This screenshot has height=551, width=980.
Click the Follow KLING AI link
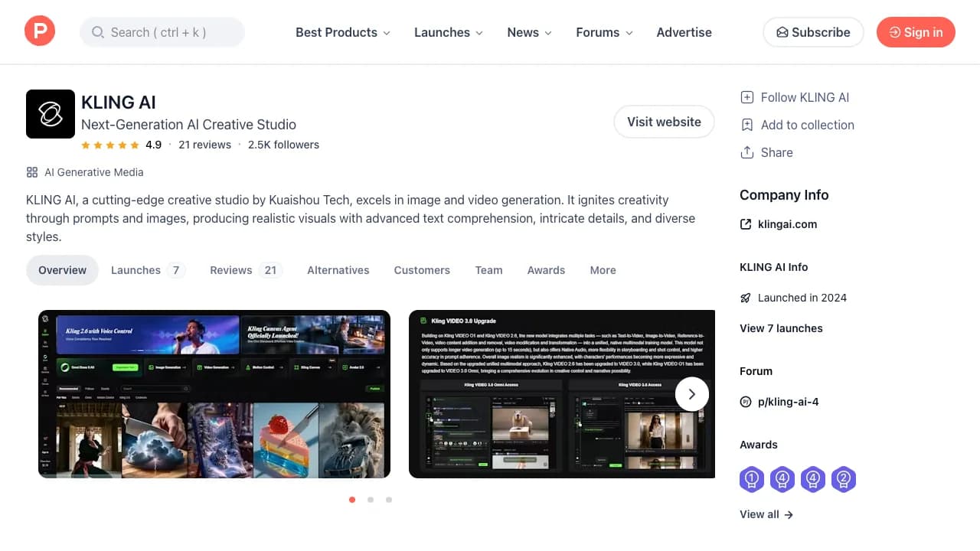805,97
